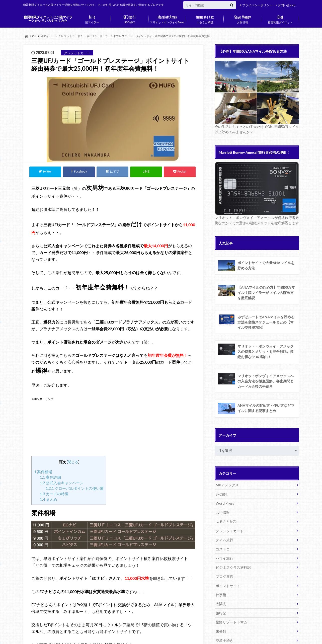This screenshot has width=322, height=644.
Task: Open マリオットボンヴォイアメックスへの入会方法 article
Action: pyautogui.click(x=257, y=381)
